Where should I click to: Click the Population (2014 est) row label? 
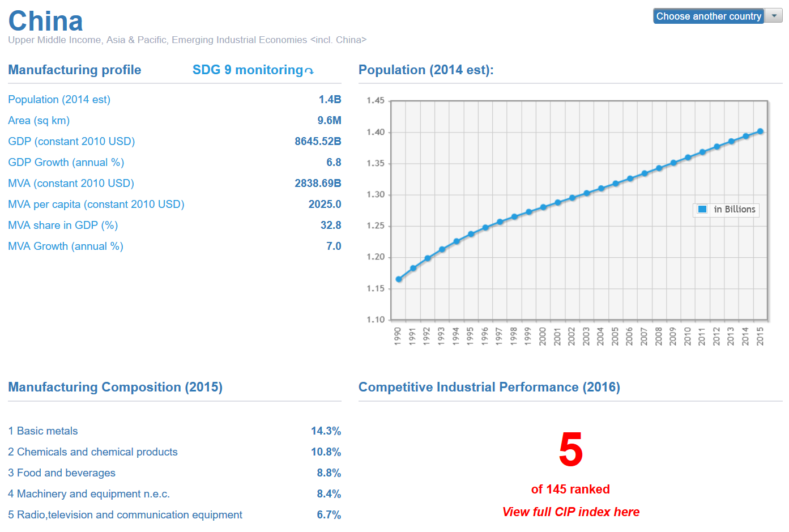(x=59, y=100)
